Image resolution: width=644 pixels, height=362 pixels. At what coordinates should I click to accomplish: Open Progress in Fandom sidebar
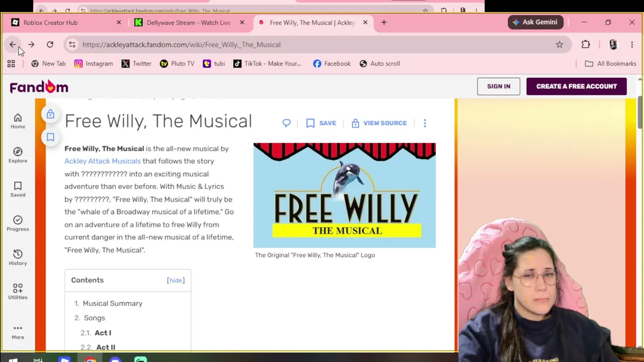point(18,223)
